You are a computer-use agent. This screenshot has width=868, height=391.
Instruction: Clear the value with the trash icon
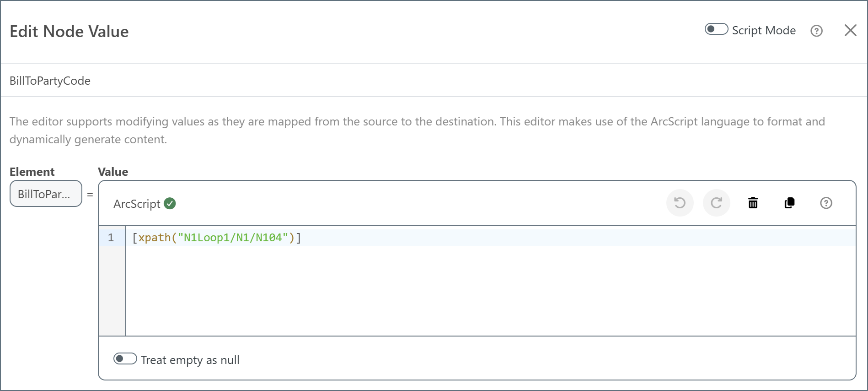pos(753,203)
